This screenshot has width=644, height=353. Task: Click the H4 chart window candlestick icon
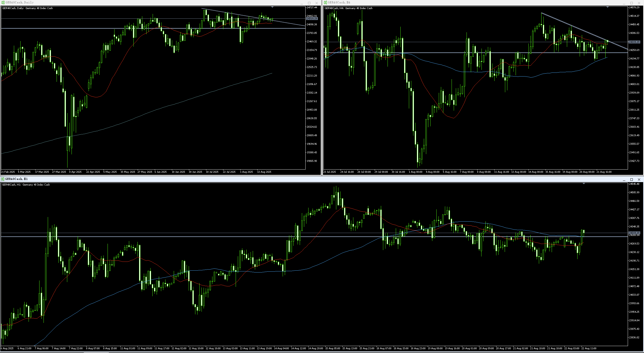point(325,2)
